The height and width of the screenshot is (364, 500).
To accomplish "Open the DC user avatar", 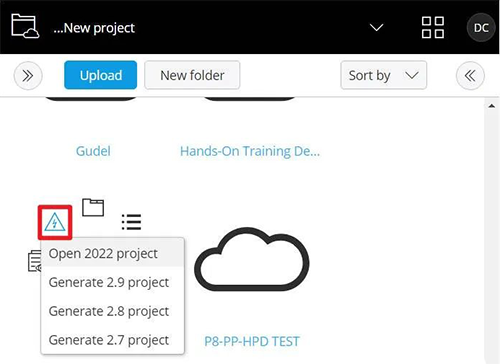I will click(481, 28).
